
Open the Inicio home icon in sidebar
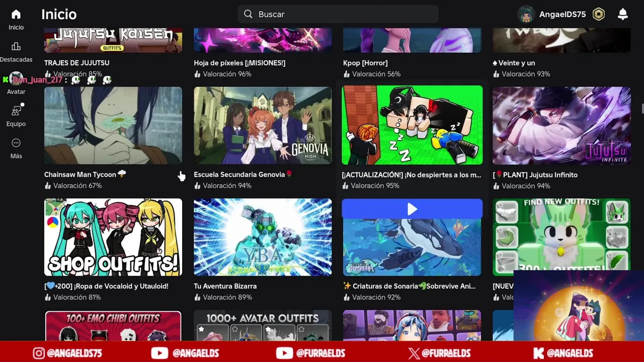[16, 15]
